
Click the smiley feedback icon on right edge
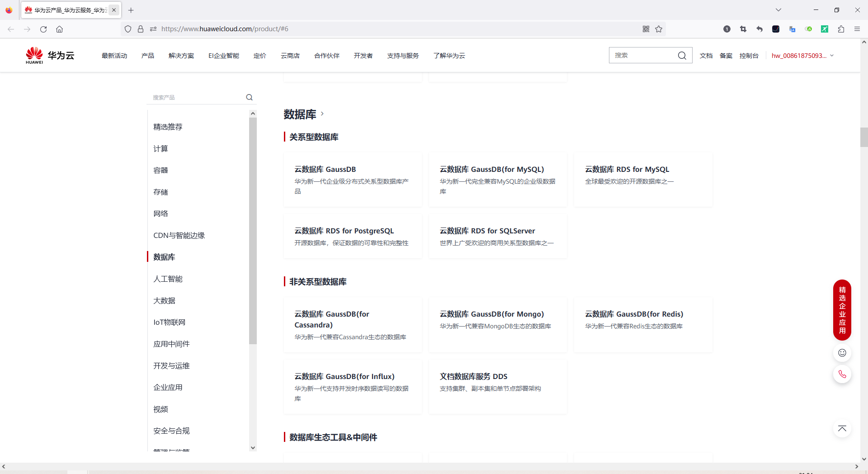point(841,353)
